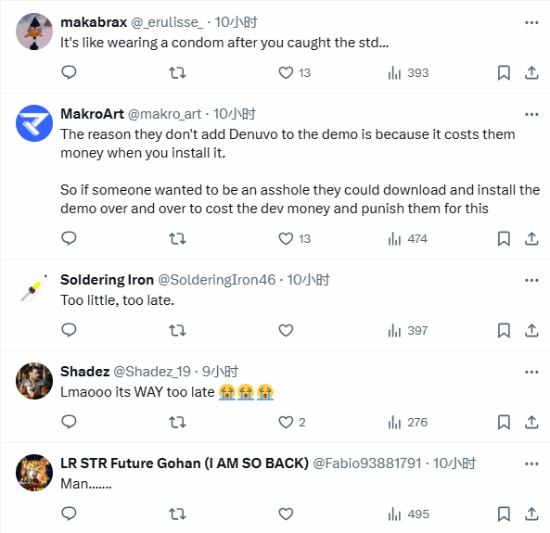
Task: Like makabrax's tweet with 13 likes
Action: pos(295,73)
